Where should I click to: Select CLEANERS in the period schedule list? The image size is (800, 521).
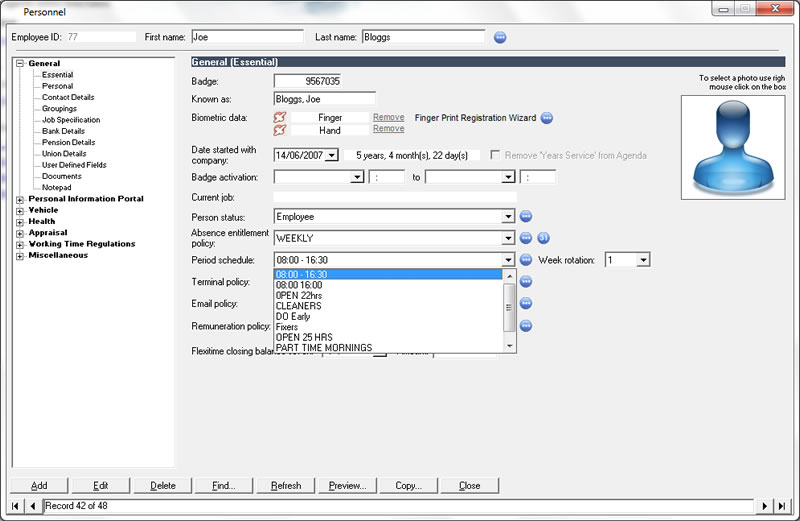point(298,306)
